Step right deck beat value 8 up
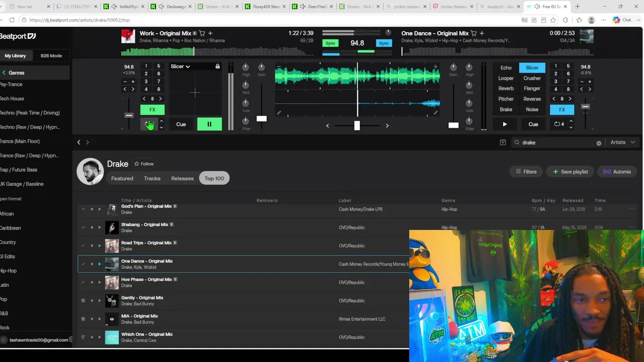644x362 pixels. 570,99
